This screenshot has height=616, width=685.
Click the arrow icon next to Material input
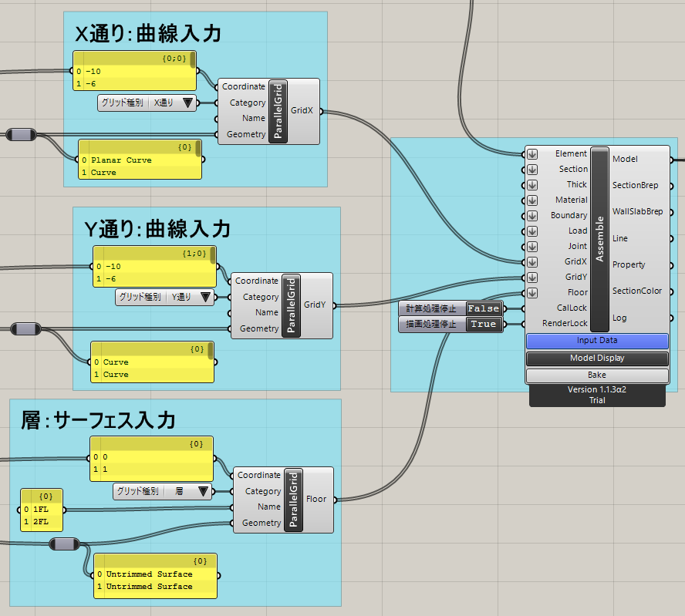[x=532, y=200]
